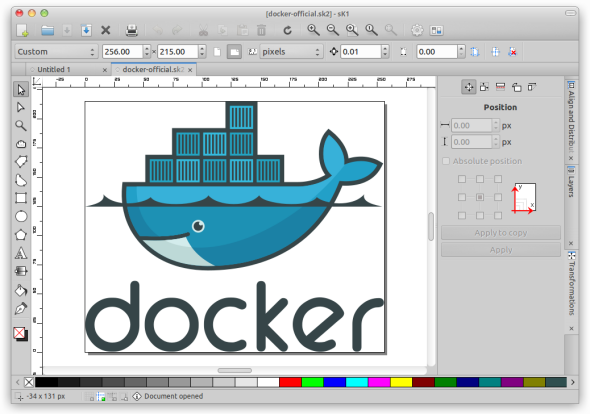Viewport: 590px width, 414px height.
Task: Select the docker-official.sk2 tab
Action: point(153,70)
